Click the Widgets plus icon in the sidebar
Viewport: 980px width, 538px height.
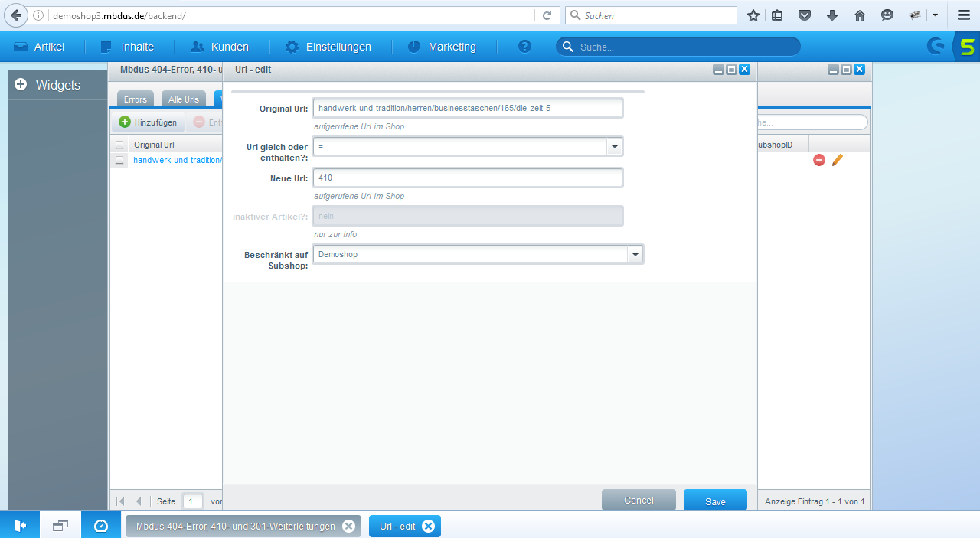click(20, 85)
